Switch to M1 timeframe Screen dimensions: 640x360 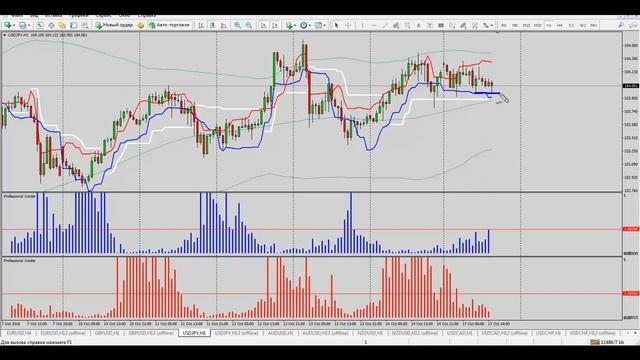click(x=504, y=25)
